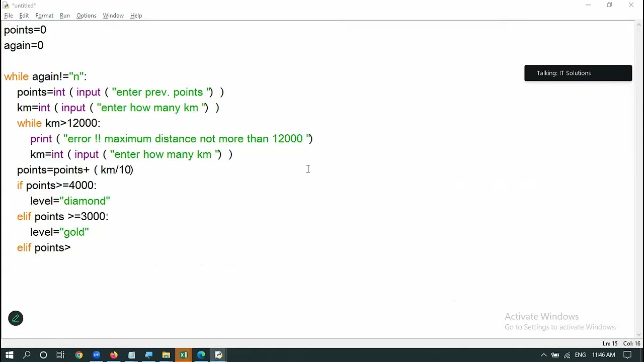Open the Notepad taskbar icon
This screenshot has width=644, height=362.
click(x=131, y=355)
